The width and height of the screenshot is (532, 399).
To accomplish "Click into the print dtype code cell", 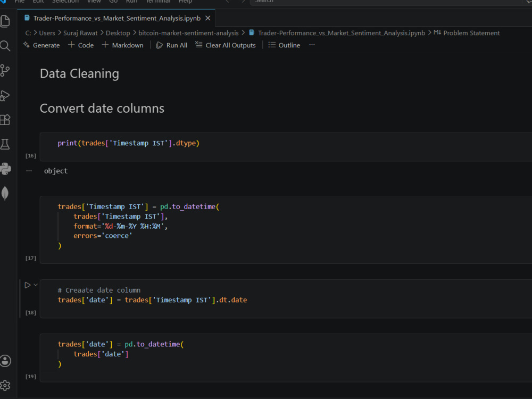I will (x=286, y=147).
